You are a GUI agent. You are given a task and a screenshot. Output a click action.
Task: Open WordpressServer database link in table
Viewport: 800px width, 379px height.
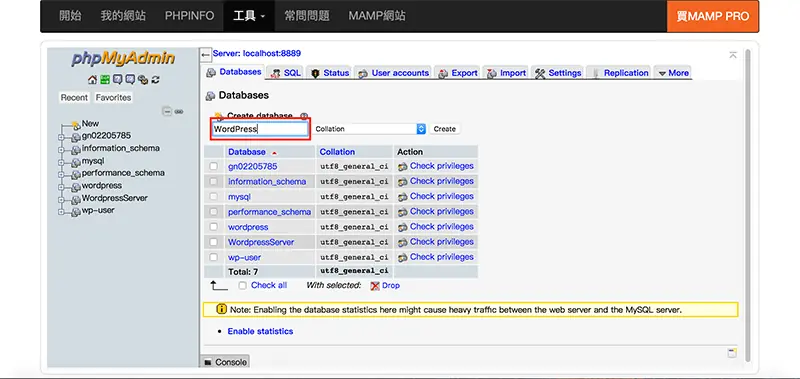coord(261,242)
